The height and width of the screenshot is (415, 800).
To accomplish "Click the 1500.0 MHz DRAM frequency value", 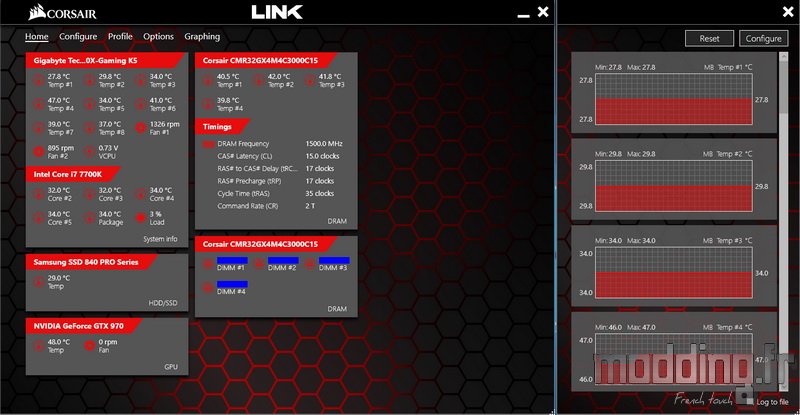I will (x=324, y=144).
